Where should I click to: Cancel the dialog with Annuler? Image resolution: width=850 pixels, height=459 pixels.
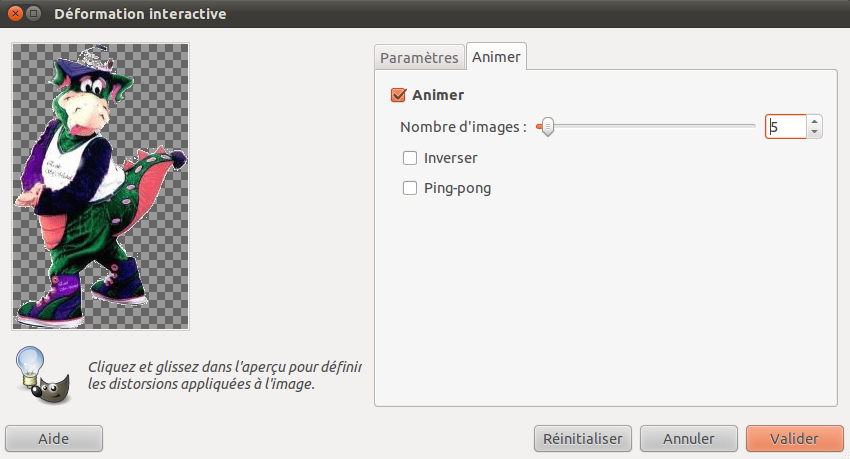(688, 438)
